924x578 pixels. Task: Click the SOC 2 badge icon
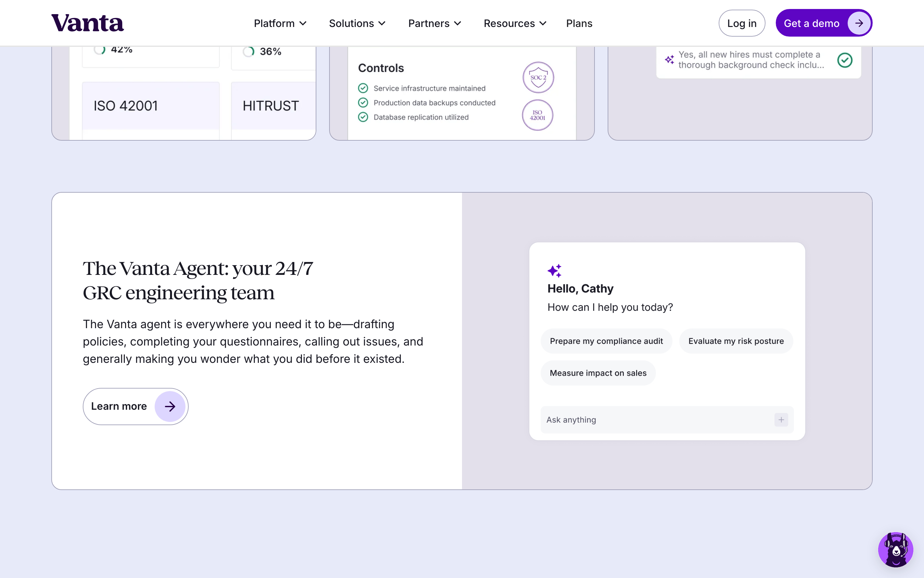click(538, 77)
